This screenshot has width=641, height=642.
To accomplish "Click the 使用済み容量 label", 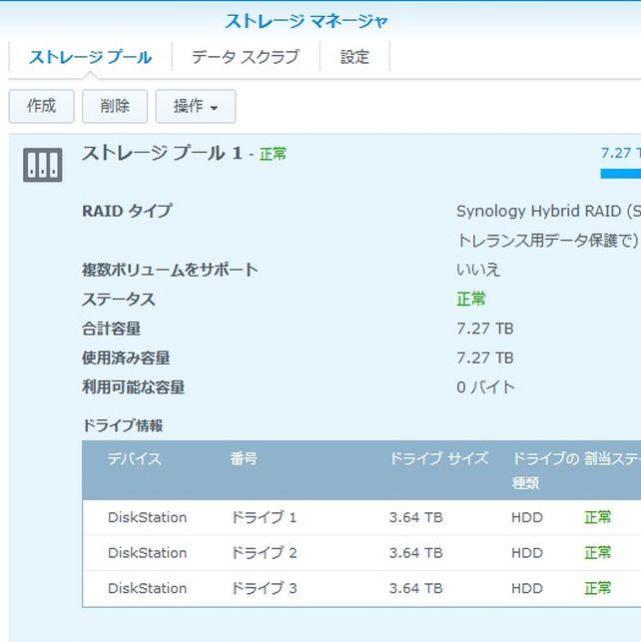I will 126,358.
